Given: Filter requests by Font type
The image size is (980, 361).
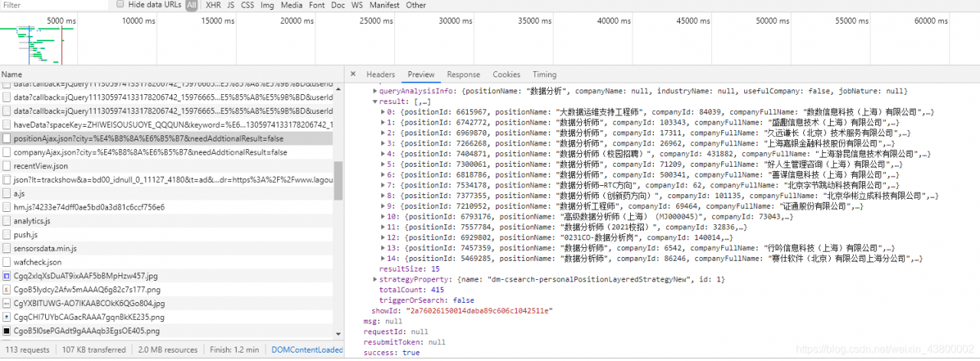Looking at the screenshot, I should click(x=316, y=5).
